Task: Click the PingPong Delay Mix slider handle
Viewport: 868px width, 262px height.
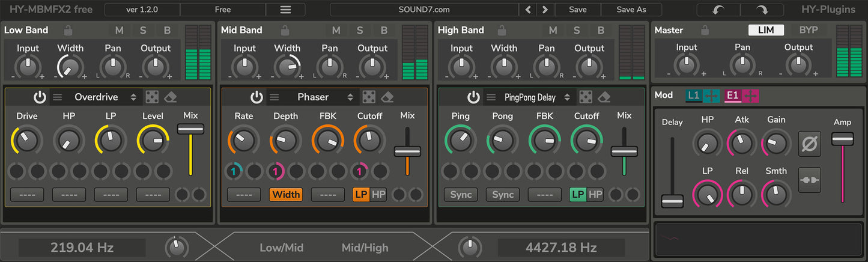Action: [x=624, y=151]
